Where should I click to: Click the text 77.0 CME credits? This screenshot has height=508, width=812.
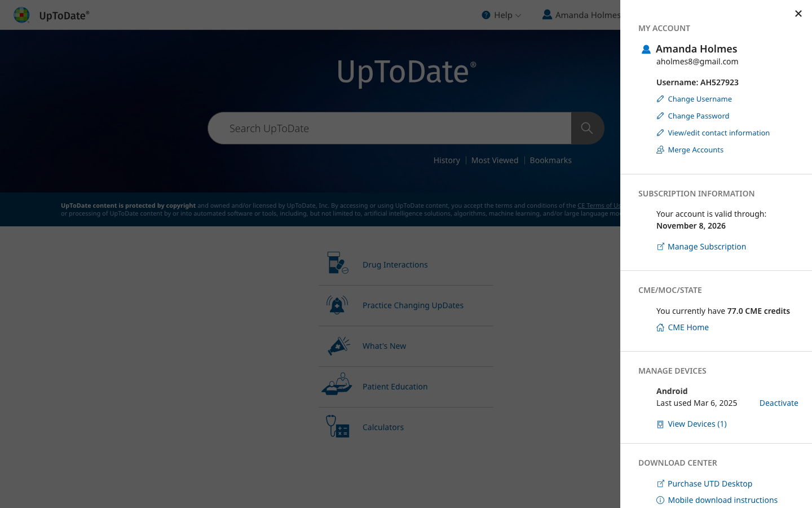tap(758, 311)
